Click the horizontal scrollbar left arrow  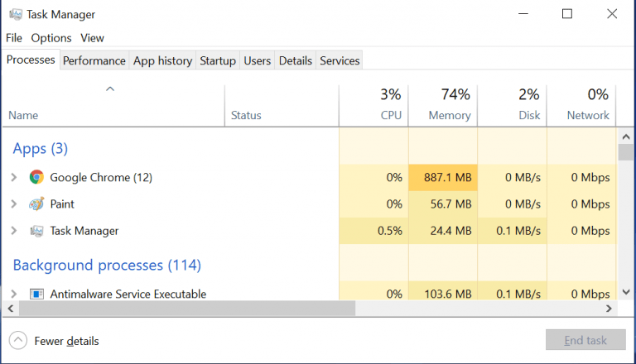11,309
